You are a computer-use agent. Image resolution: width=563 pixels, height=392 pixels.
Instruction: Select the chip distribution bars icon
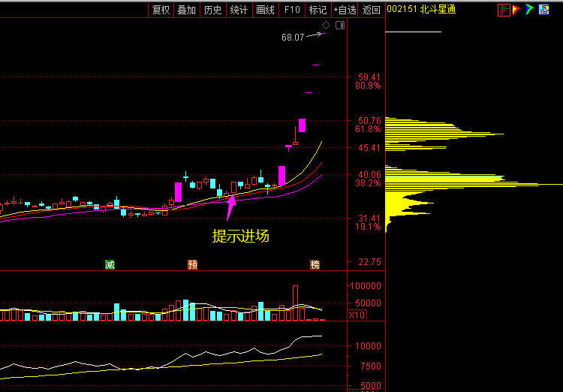tap(504, 10)
